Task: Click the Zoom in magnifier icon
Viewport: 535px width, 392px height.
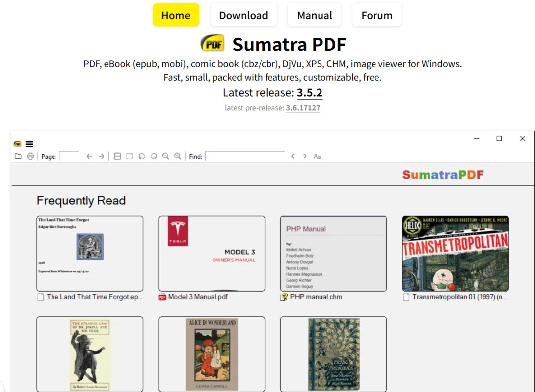Action: pyautogui.click(x=178, y=156)
